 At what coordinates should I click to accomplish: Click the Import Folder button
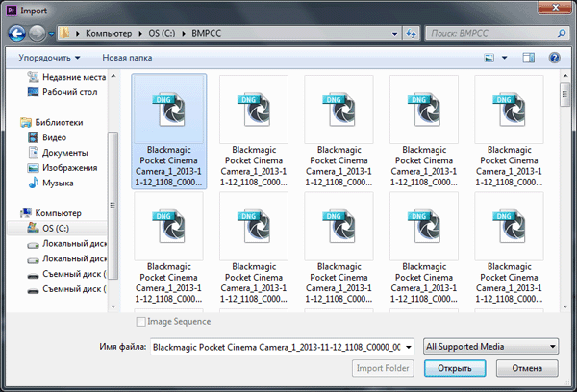click(383, 368)
